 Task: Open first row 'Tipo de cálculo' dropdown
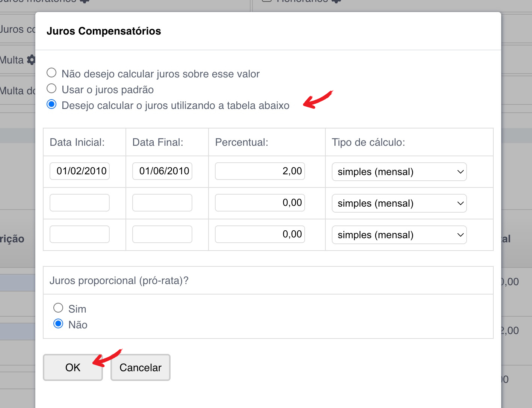tap(399, 172)
